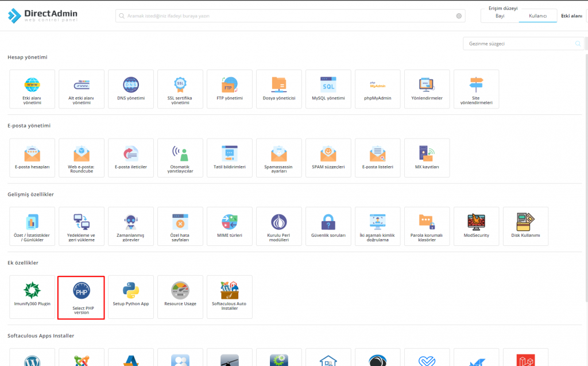Switch access level to Bayi
588x366 pixels.
pos(500,16)
